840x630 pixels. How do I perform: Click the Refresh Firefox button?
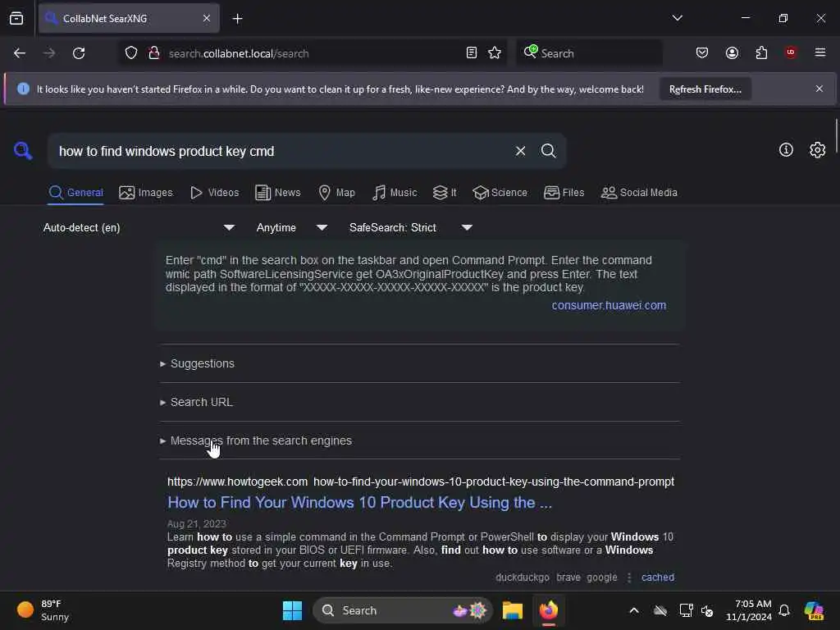pos(705,89)
